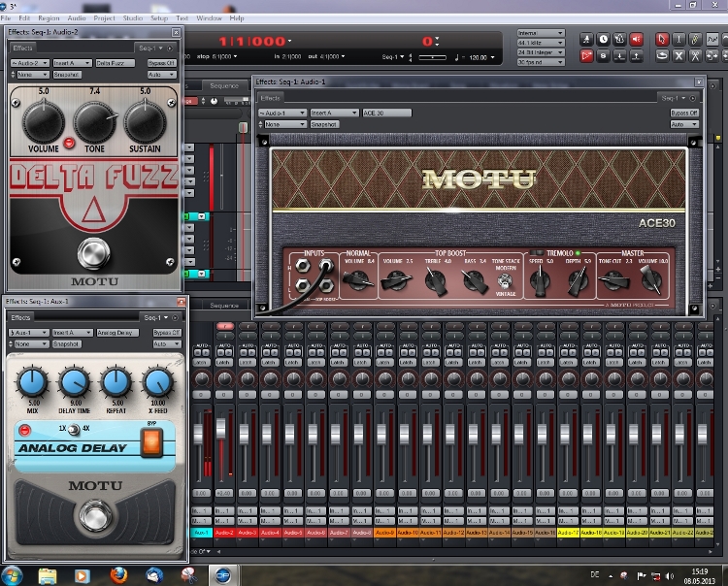The height and width of the screenshot is (586, 728).
Task: Open the Audio menu
Action: tap(77, 18)
